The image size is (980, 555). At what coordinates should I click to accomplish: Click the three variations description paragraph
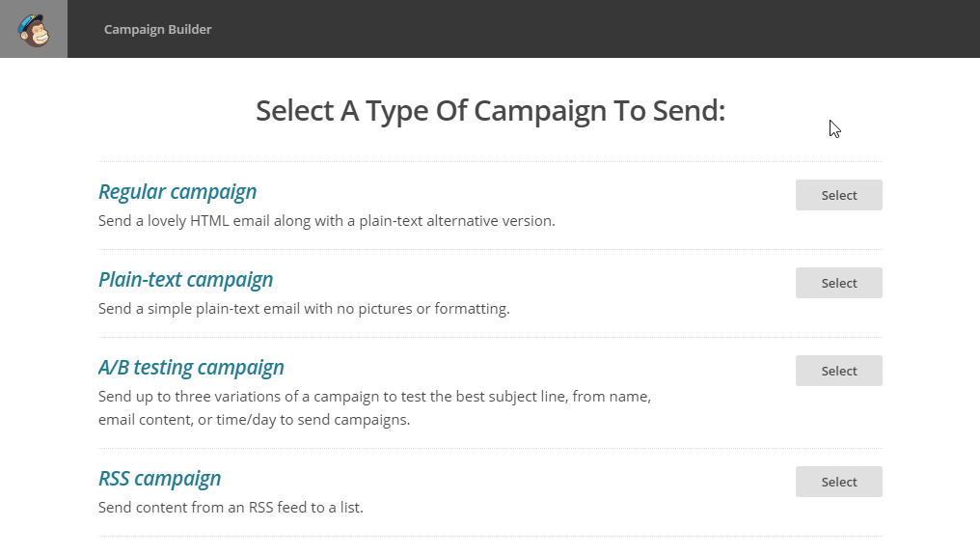(374, 408)
